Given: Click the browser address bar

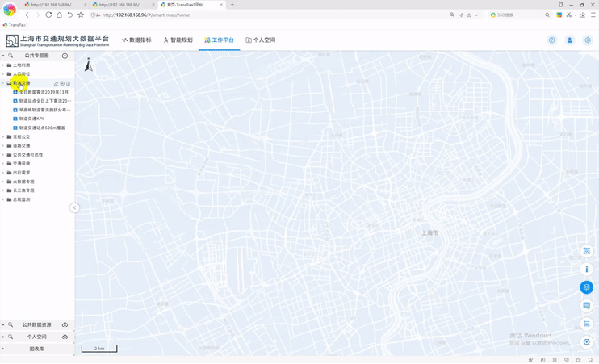Looking at the screenshot, I should [x=266, y=15].
